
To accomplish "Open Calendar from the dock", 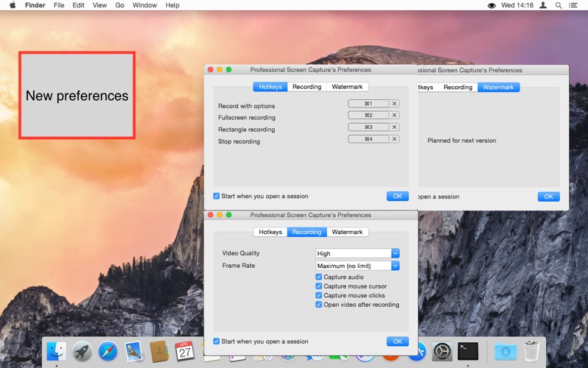I will point(184,352).
